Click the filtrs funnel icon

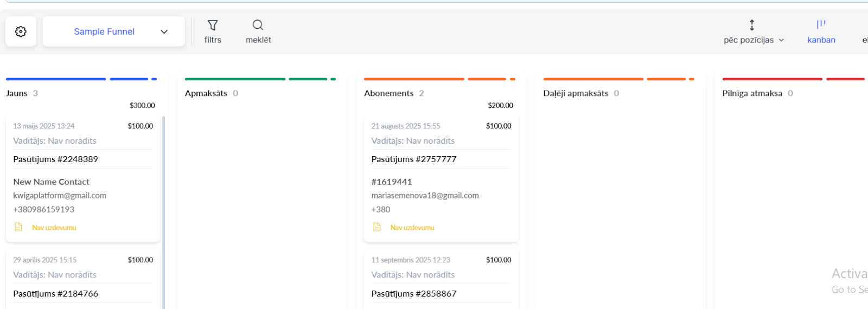click(x=213, y=25)
